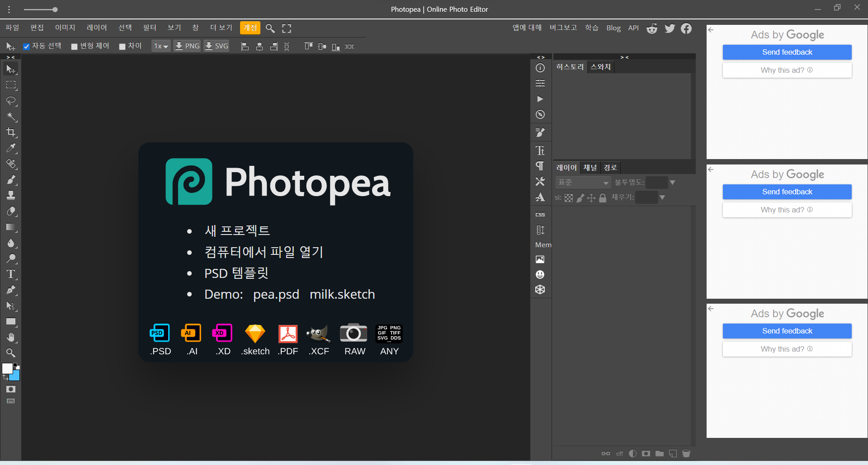Open the Character panel icon
Viewport: 868px width, 465px height.
click(540, 150)
